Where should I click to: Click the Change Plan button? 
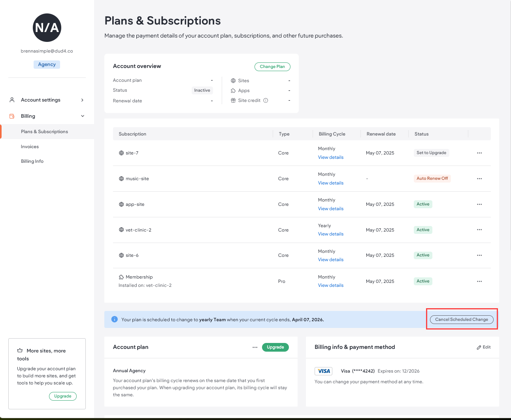pyautogui.click(x=272, y=67)
